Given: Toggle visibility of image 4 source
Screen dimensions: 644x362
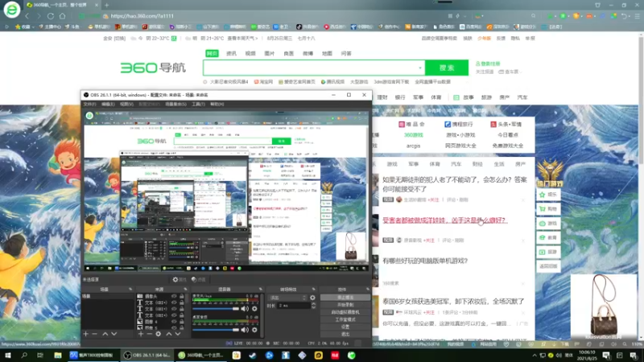Looking at the screenshot, I should click(174, 323).
